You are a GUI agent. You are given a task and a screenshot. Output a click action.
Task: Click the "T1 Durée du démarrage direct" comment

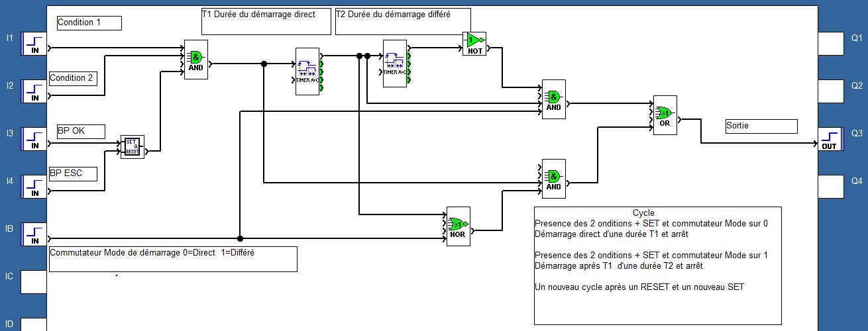[x=266, y=21]
